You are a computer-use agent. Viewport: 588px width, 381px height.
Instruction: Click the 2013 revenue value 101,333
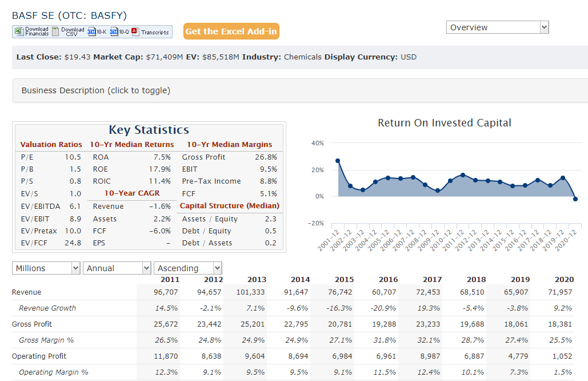(250, 292)
